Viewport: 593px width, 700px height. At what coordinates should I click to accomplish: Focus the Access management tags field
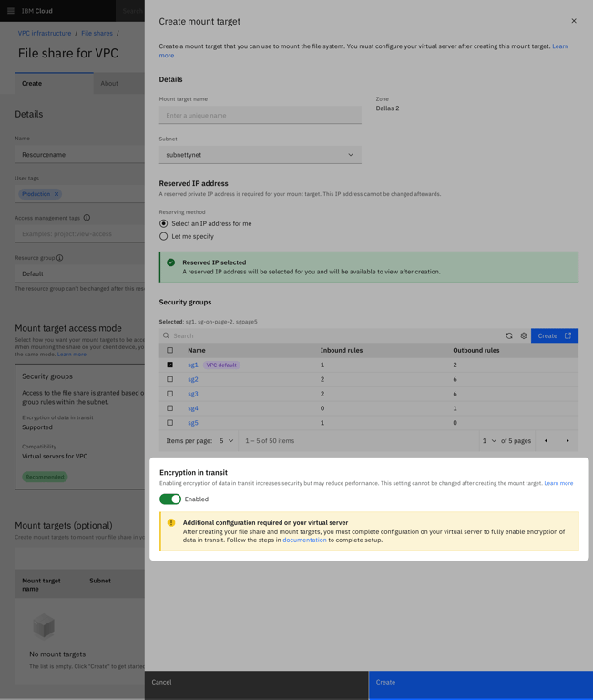[x=79, y=234]
